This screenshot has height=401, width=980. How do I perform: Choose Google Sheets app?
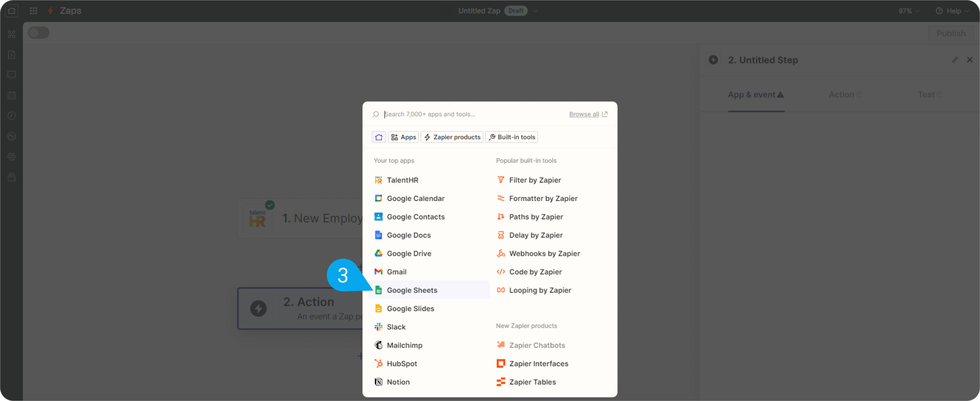pos(428,290)
